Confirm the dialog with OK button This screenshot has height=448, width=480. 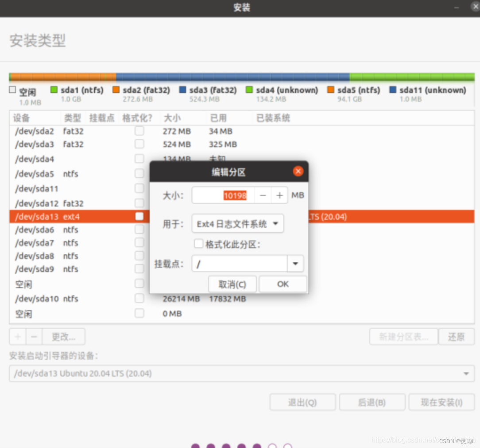283,284
